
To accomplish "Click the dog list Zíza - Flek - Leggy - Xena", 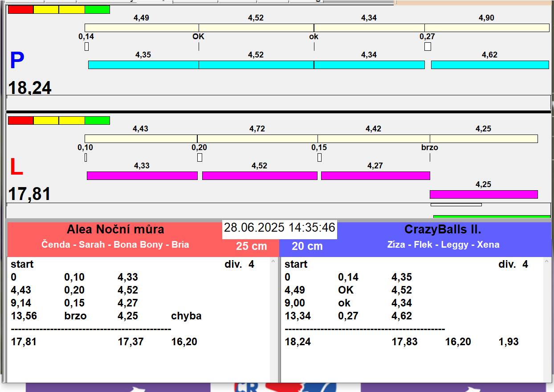I will coord(443,245).
